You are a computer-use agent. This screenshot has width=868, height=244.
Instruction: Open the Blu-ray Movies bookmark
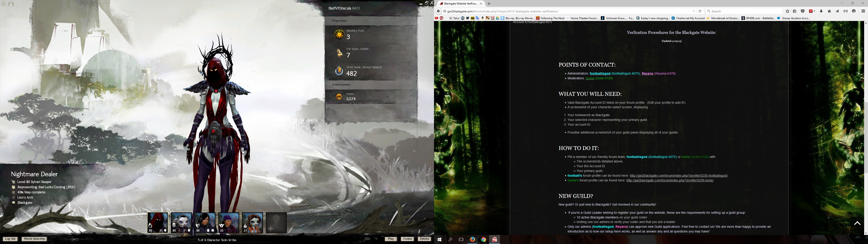[x=517, y=18]
